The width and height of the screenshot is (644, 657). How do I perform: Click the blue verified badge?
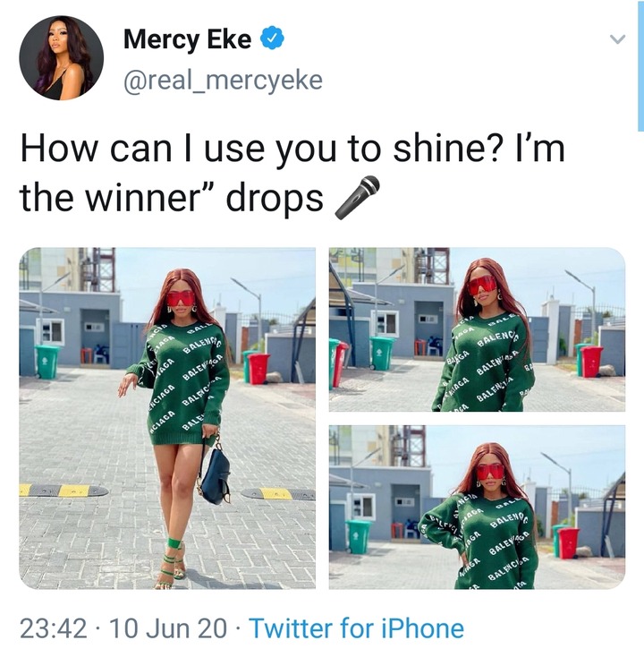pyautogui.click(x=272, y=38)
